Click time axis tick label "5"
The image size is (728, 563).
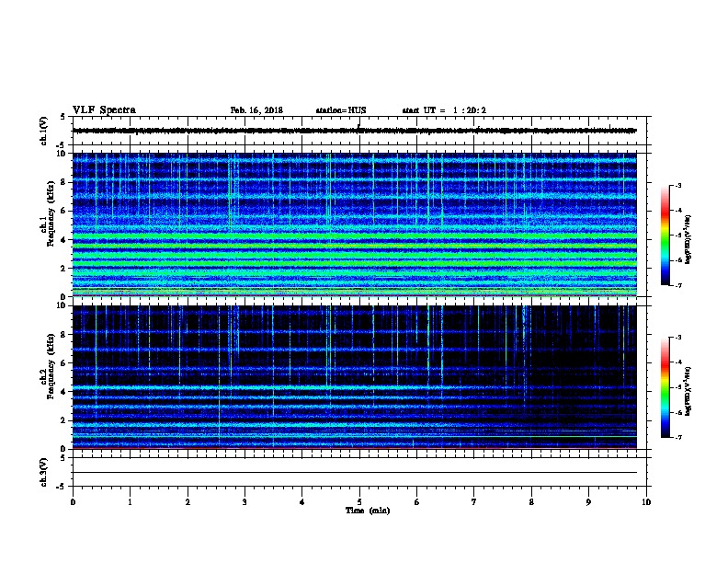click(359, 501)
